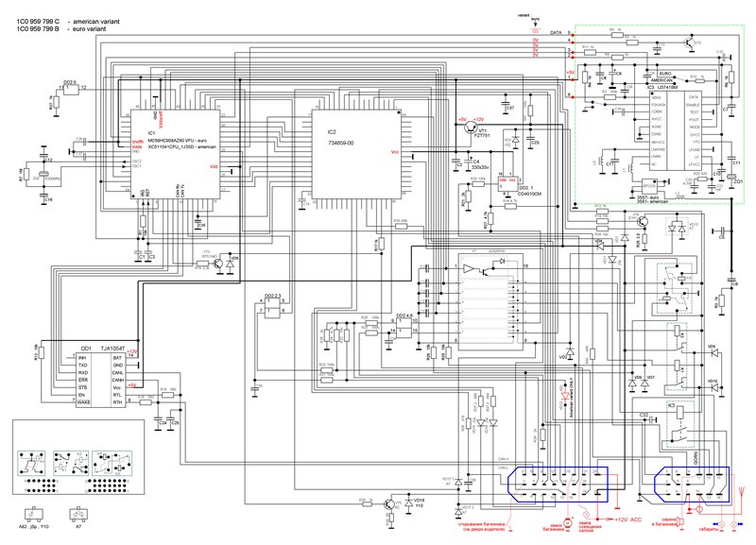Image resolution: width=756 pixels, height=545 pixels.
Task: Click the ULN2003A driver array block
Action: [x=490, y=302]
